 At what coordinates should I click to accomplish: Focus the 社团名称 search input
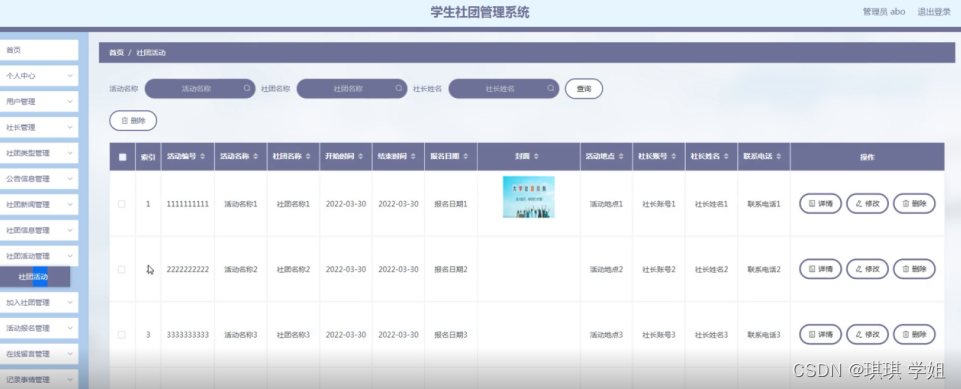click(352, 89)
